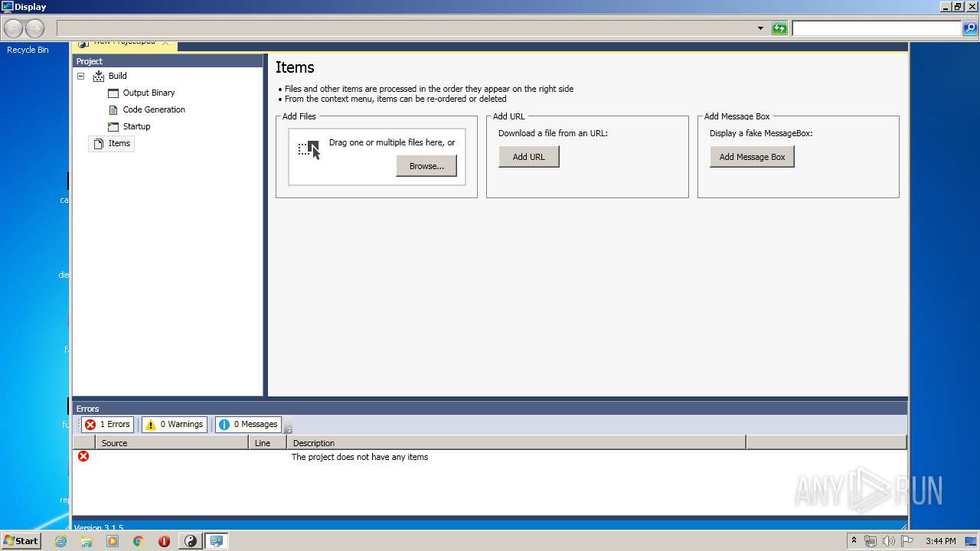Click the Errors panel header
Viewport: 980px width, 551px height.
pyautogui.click(x=490, y=409)
